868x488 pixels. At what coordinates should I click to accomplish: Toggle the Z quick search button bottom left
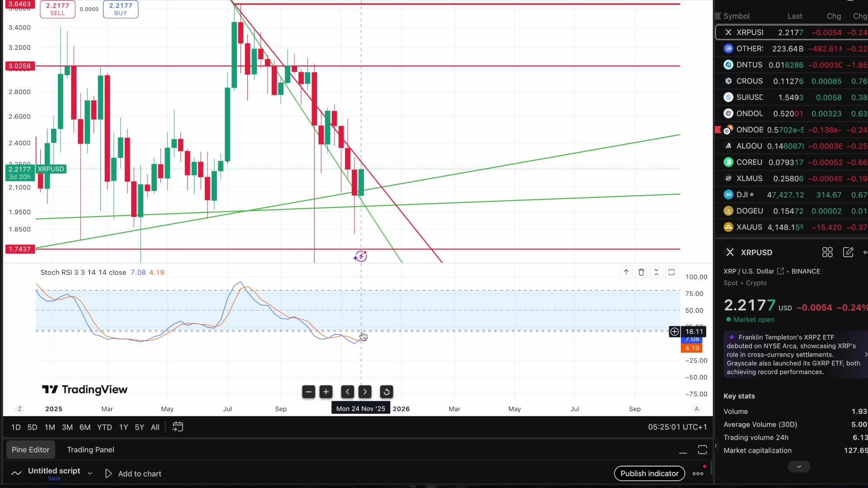click(19, 408)
